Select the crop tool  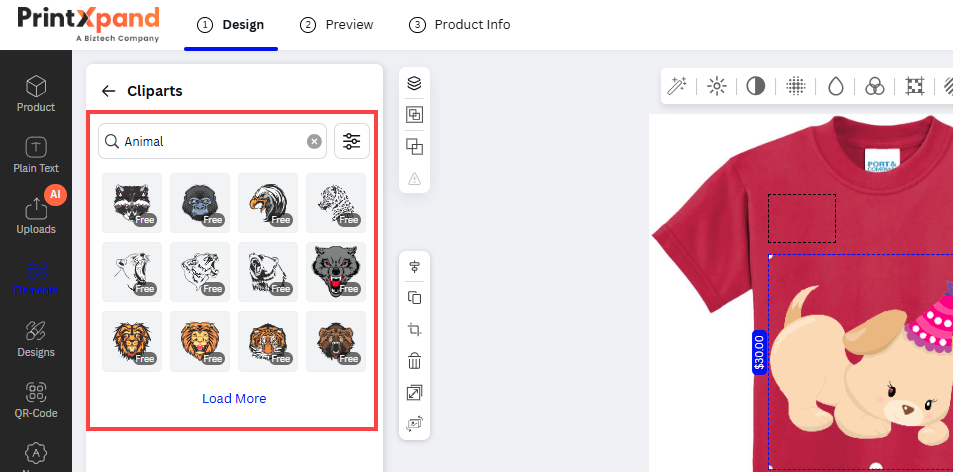[414, 330]
